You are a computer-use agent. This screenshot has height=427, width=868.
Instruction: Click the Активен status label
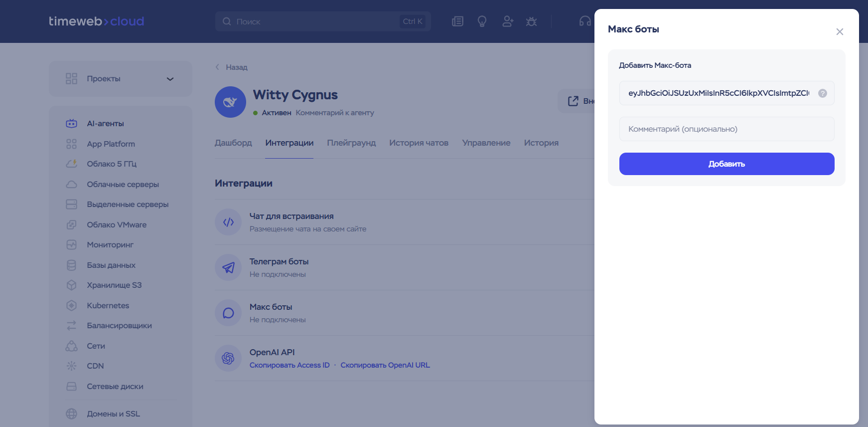pyautogui.click(x=277, y=113)
